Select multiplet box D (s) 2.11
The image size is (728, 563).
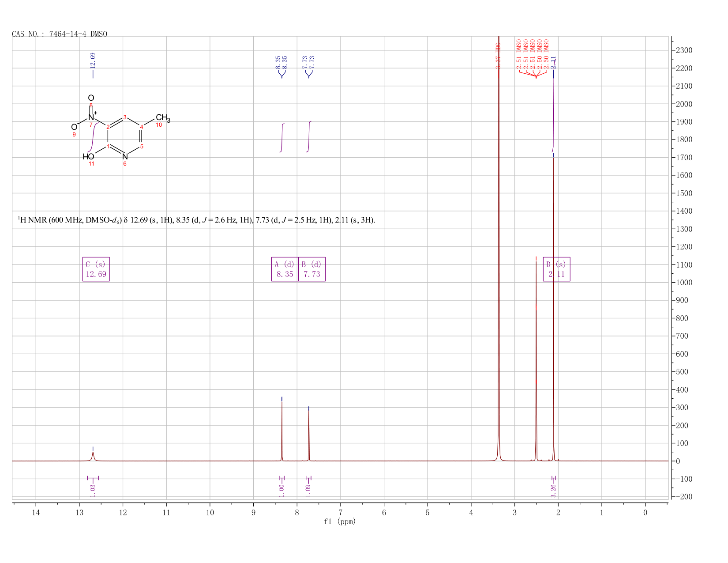coord(556,269)
